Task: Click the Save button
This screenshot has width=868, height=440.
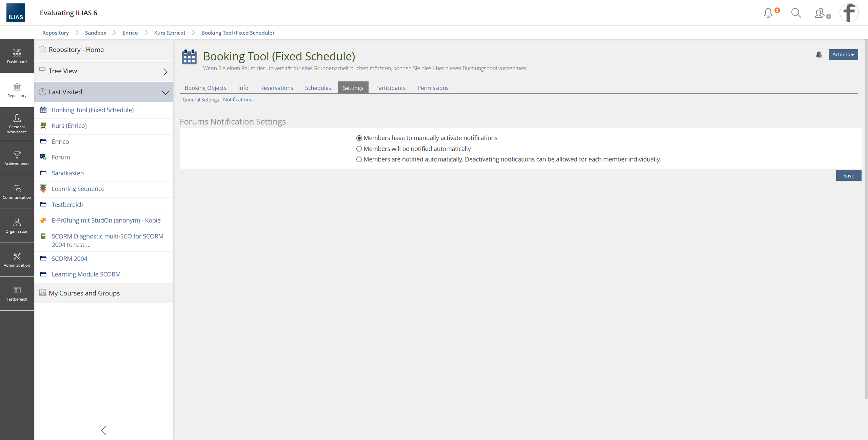Action: pyautogui.click(x=848, y=175)
